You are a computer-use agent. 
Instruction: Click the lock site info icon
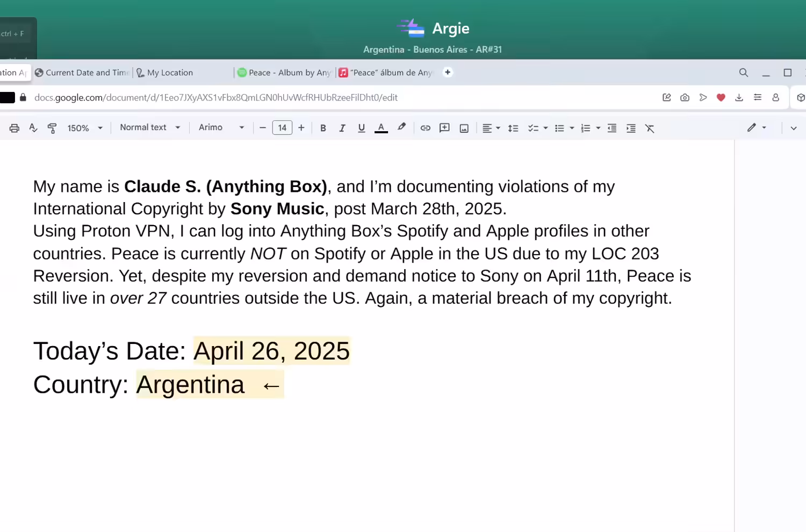(x=23, y=97)
